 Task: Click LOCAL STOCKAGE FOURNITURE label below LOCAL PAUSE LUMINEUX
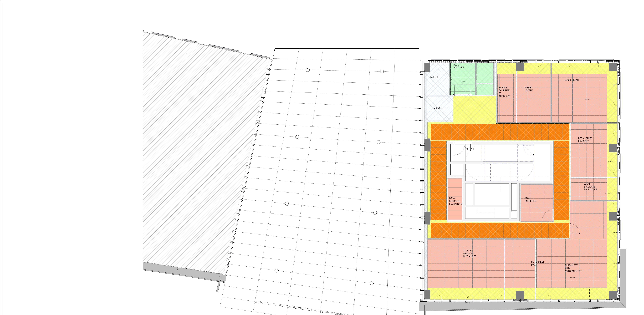pos(590,187)
